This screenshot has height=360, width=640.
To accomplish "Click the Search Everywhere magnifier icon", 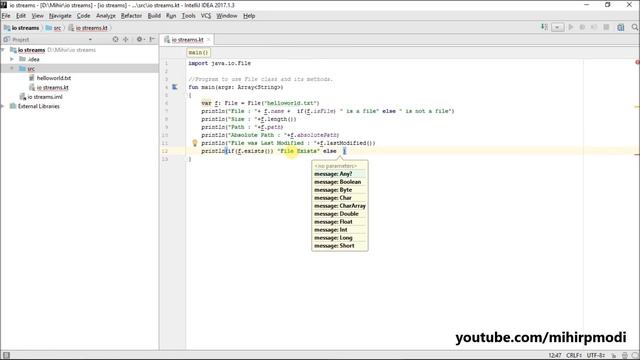I will click(635, 27).
